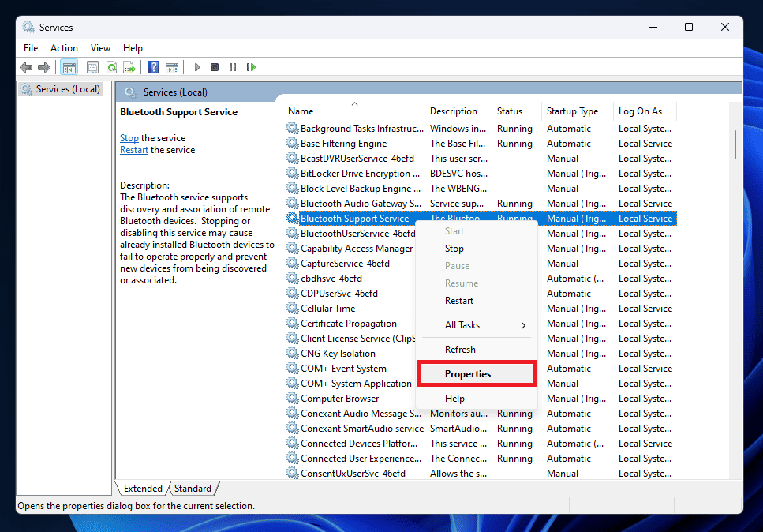
Task: Click the Pause Service toolbar icon
Action: click(233, 67)
